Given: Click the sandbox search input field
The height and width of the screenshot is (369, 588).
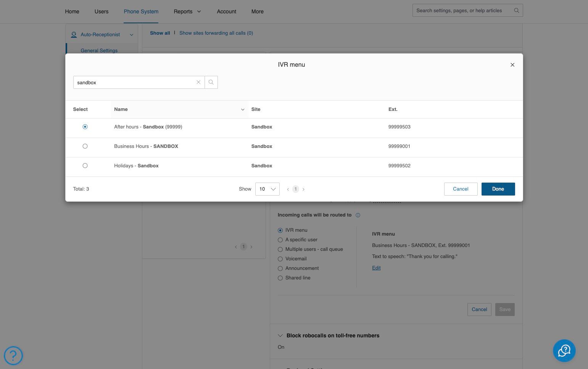Looking at the screenshot, I should click(134, 82).
